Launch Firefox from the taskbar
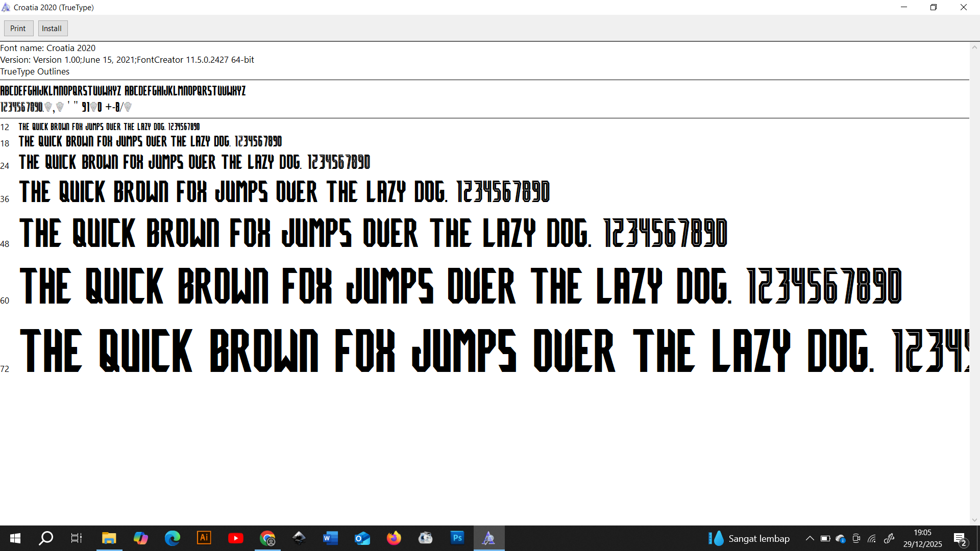Screen dimensions: 980x551 click(x=394, y=538)
